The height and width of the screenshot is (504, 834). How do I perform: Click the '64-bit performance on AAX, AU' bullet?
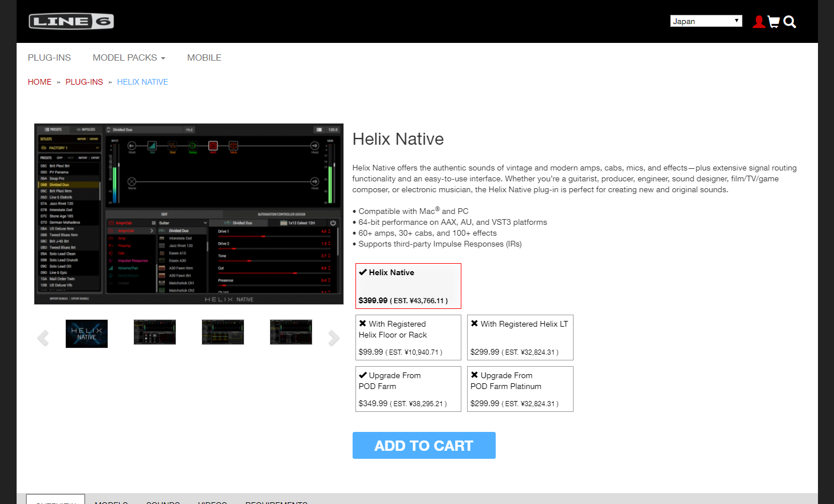point(450,222)
